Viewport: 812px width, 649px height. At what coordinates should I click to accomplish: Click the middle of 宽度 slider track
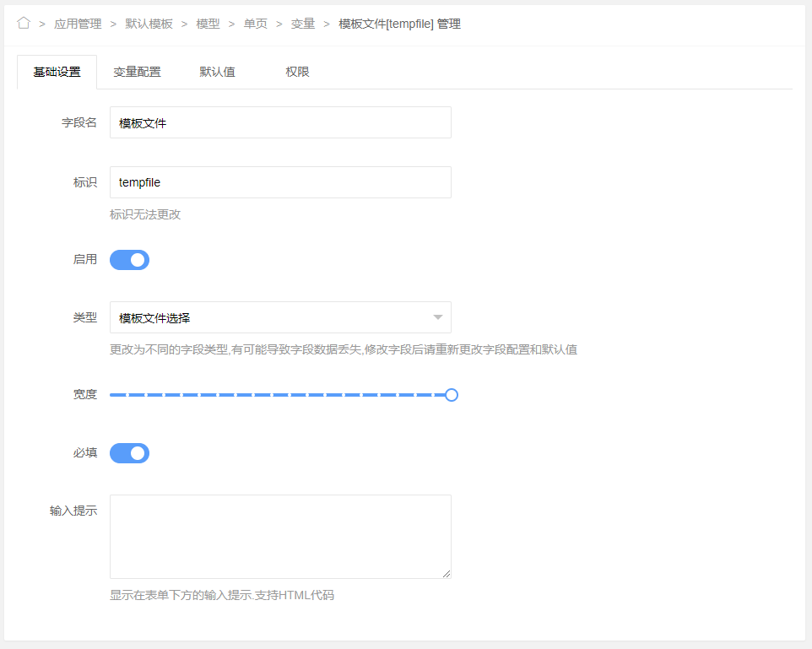tap(280, 395)
